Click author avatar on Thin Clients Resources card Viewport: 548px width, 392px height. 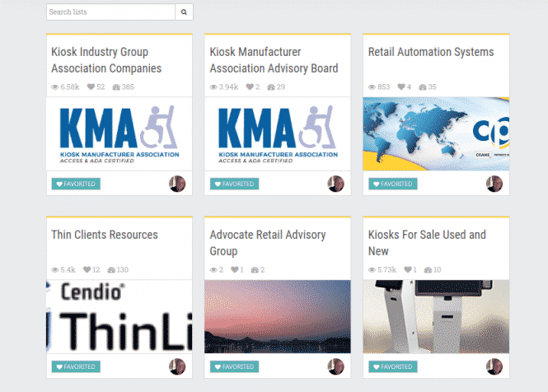click(177, 366)
